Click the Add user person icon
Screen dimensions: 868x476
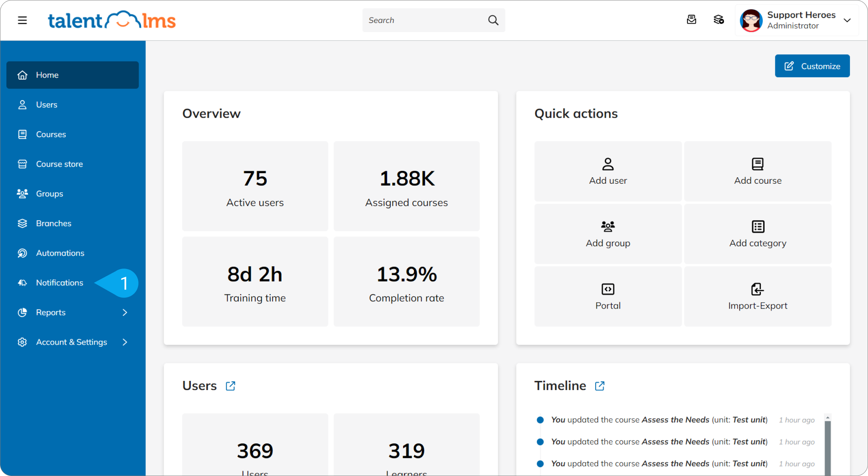tap(608, 164)
